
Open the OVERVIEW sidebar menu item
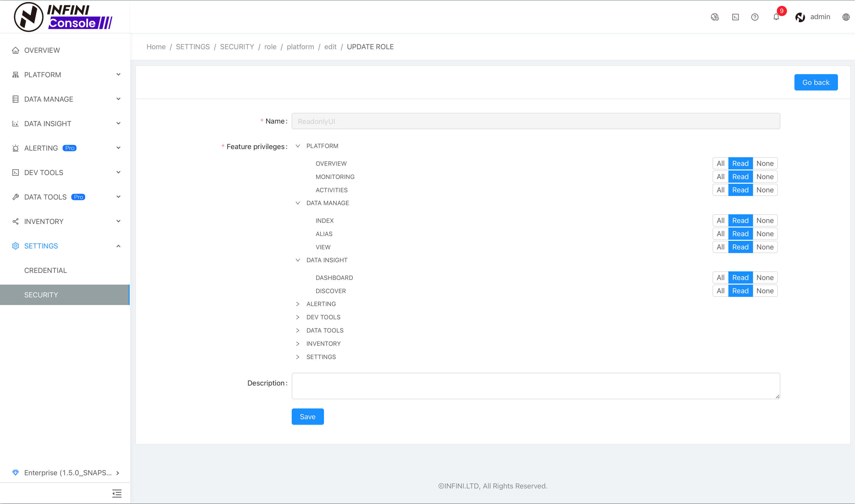tap(65, 50)
